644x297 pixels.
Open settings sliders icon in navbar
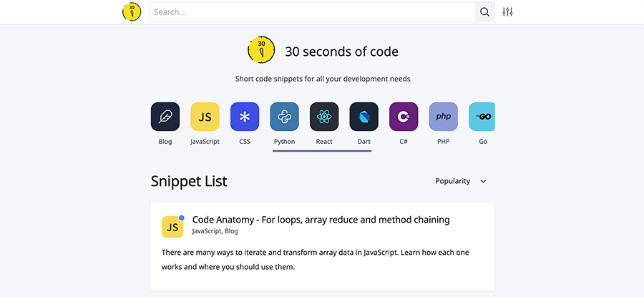(507, 12)
